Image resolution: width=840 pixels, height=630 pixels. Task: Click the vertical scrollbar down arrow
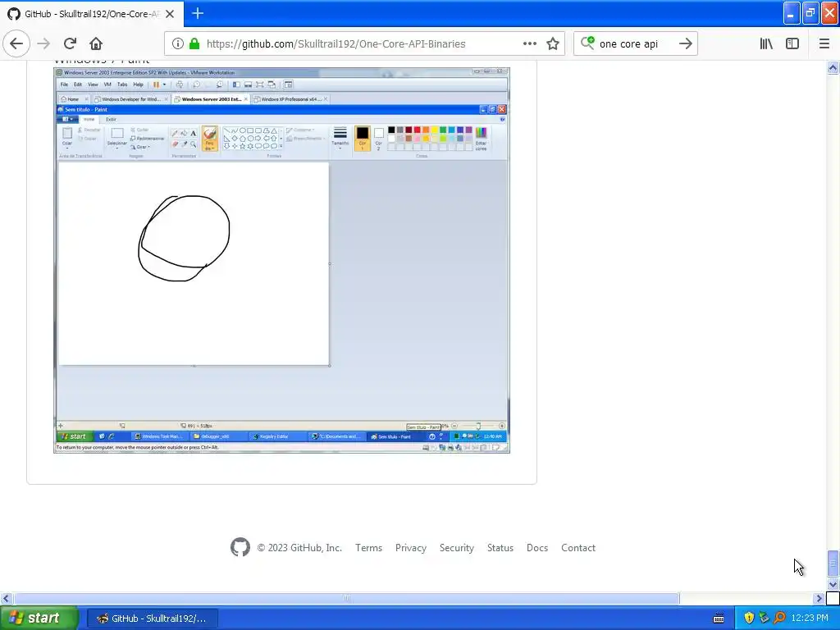pos(833,584)
